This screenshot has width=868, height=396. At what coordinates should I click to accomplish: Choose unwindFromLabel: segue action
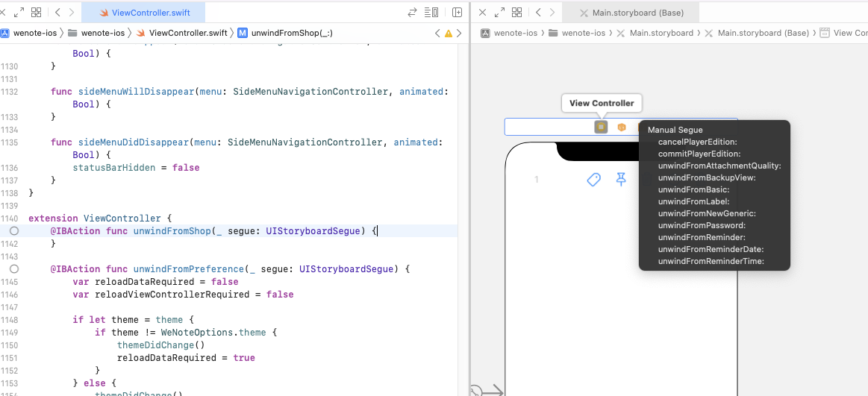tap(693, 201)
